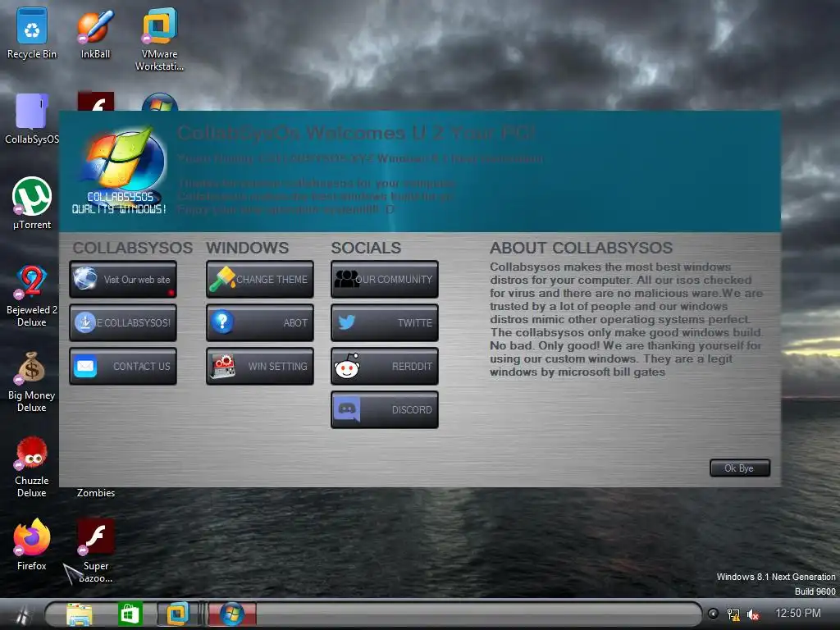840x630 pixels.
Task: Click the COLLABSYSOS section heading
Action: (132, 248)
